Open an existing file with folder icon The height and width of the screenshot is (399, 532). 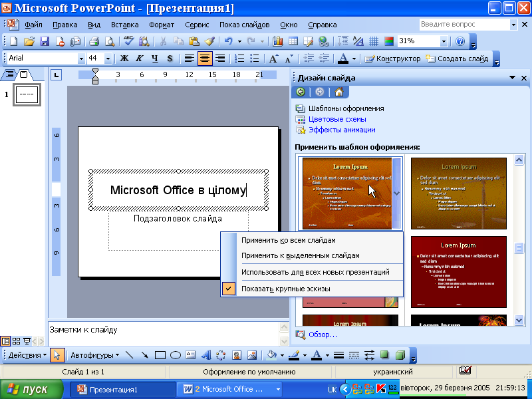pyautogui.click(x=29, y=41)
